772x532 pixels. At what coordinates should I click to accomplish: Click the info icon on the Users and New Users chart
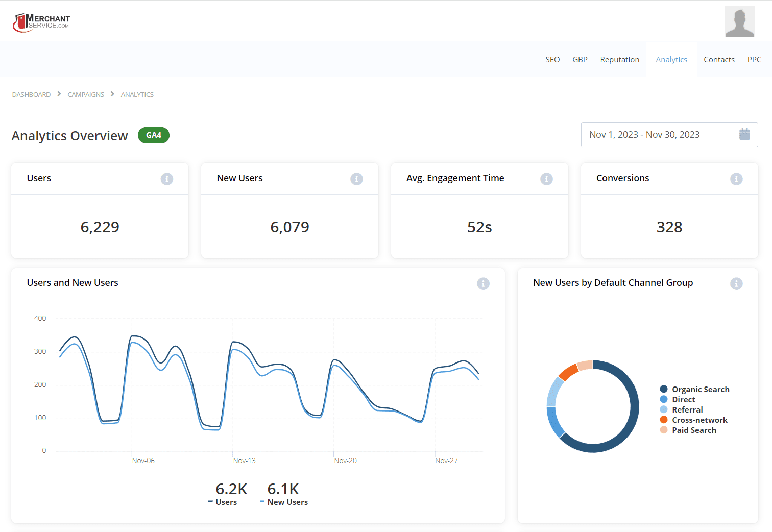[x=483, y=283]
